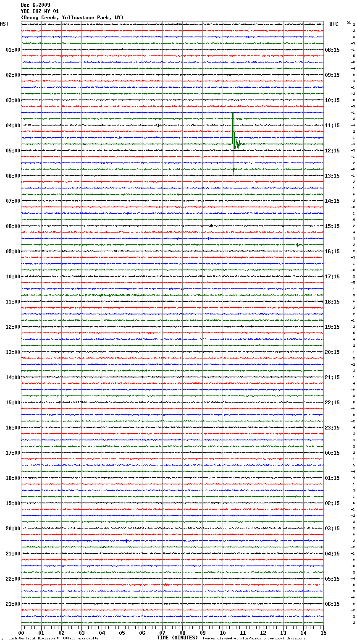The width and height of the screenshot is (357, 644).
Task: Click the small black event on the 04:00 trace
Action: [x=158, y=125]
